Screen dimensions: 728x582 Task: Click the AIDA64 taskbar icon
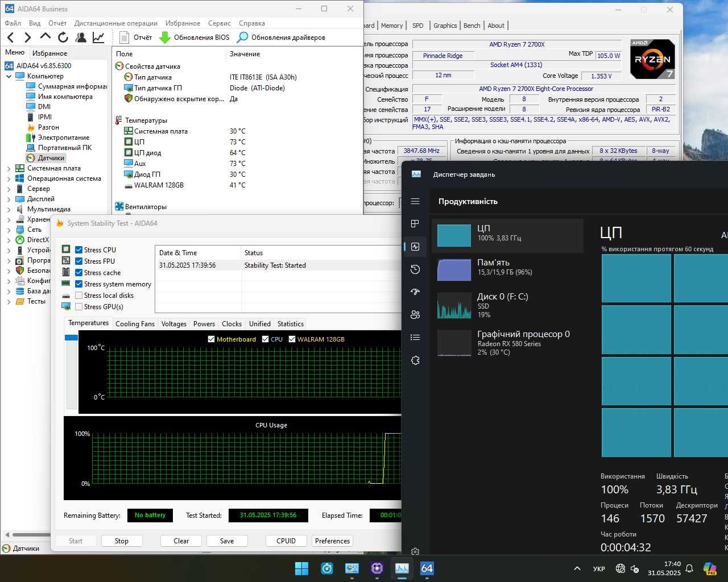(x=427, y=568)
